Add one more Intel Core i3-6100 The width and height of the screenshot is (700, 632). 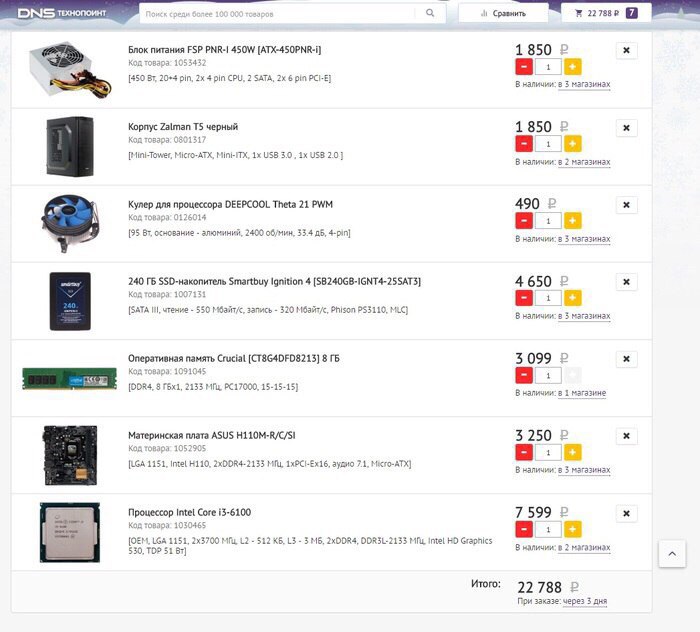coord(573,529)
